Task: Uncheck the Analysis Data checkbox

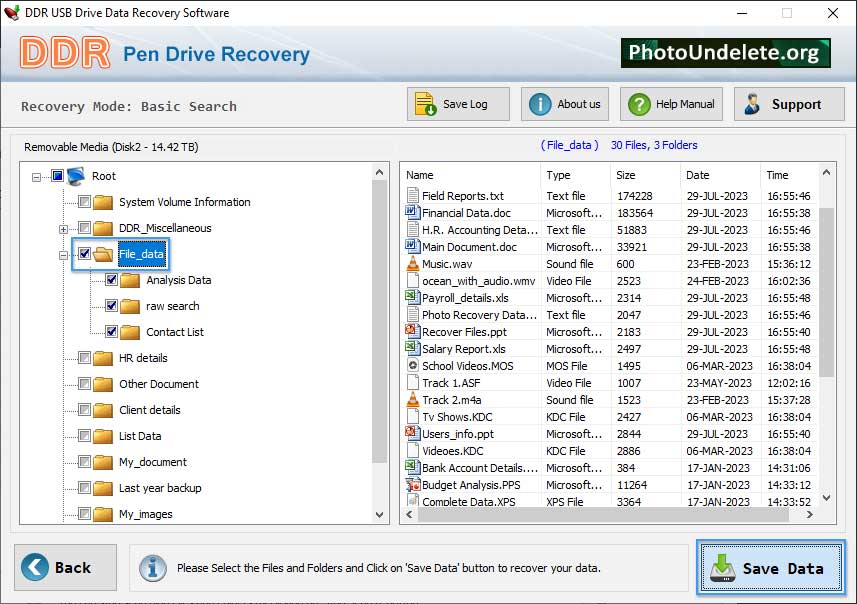Action: point(111,280)
